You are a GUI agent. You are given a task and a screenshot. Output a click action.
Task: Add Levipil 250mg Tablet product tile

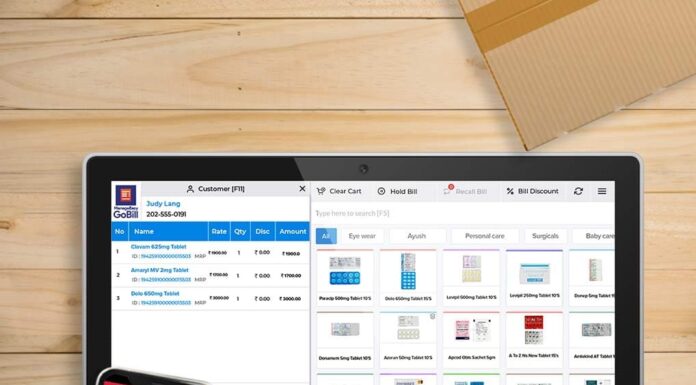click(x=534, y=277)
